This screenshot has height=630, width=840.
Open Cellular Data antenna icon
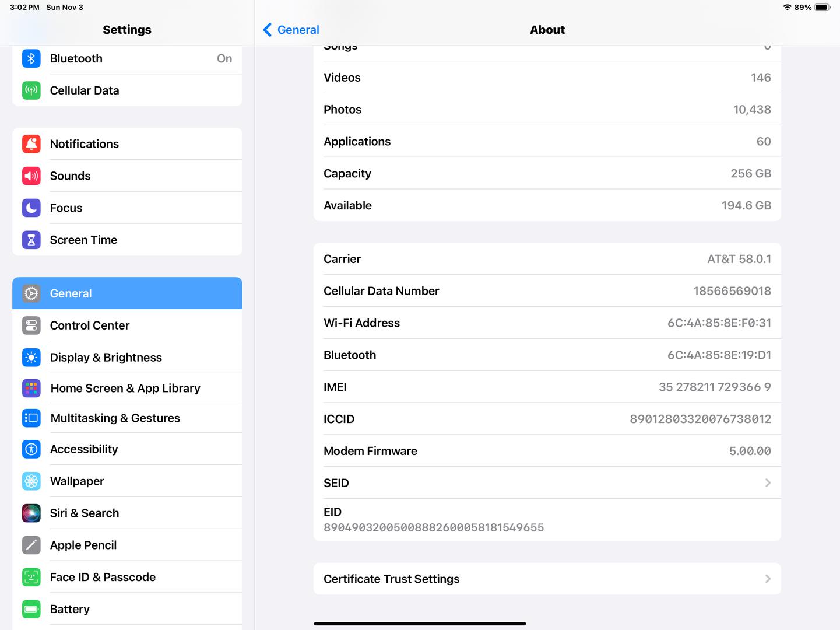pyautogui.click(x=31, y=90)
